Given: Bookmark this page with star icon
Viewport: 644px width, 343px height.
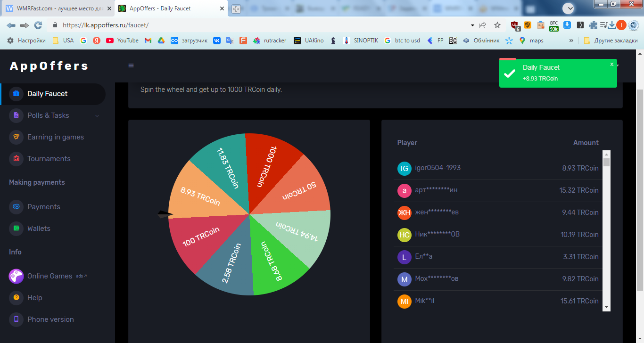Looking at the screenshot, I should pyautogui.click(x=497, y=25).
